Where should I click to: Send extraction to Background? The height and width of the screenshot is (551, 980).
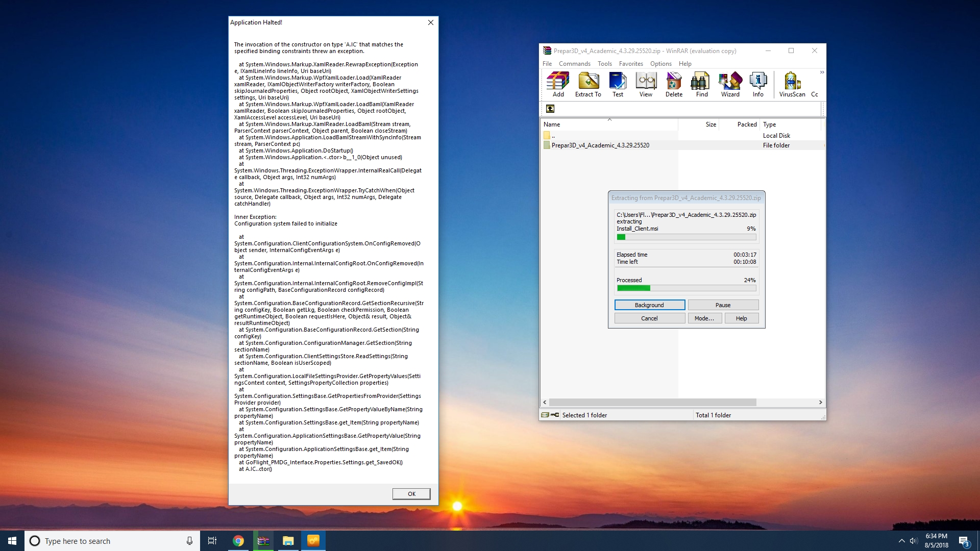(x=649, y=305)
